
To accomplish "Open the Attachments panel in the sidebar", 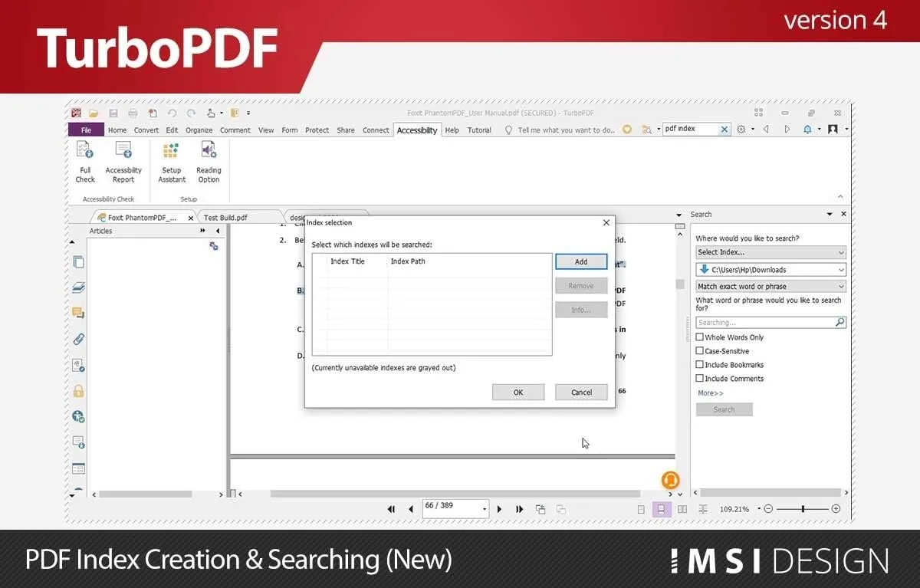I will click(77, 338).
